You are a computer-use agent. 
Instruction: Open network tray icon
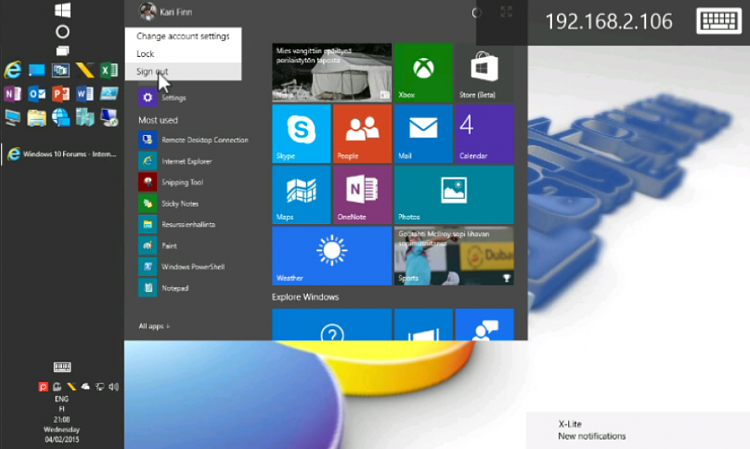pyautogui.click(x=99, y=386)
